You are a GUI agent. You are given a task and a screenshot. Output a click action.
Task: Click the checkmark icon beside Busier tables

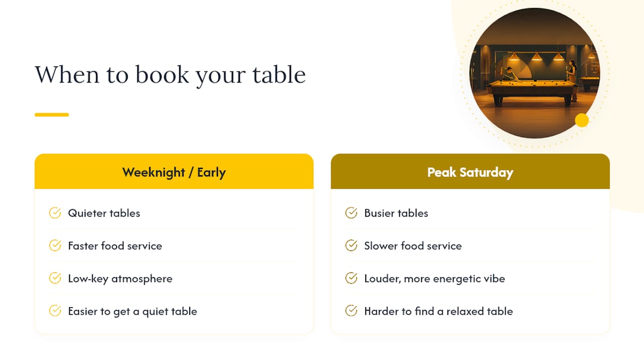tap(351, 213)
